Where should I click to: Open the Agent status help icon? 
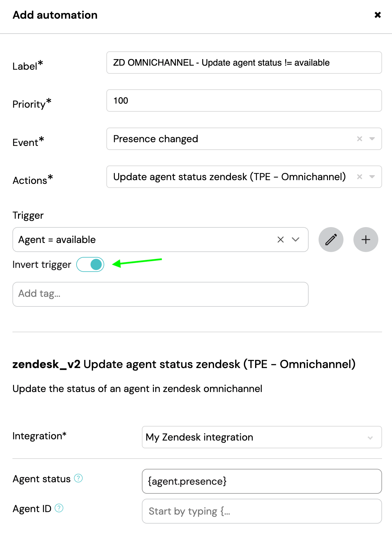(78, 478)
